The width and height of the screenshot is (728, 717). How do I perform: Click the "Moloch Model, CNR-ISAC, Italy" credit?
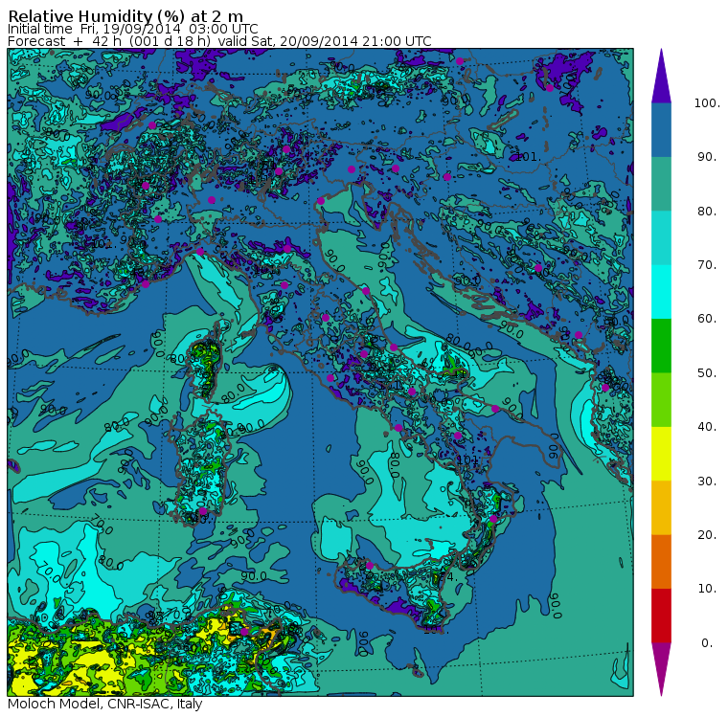[105, 704]
